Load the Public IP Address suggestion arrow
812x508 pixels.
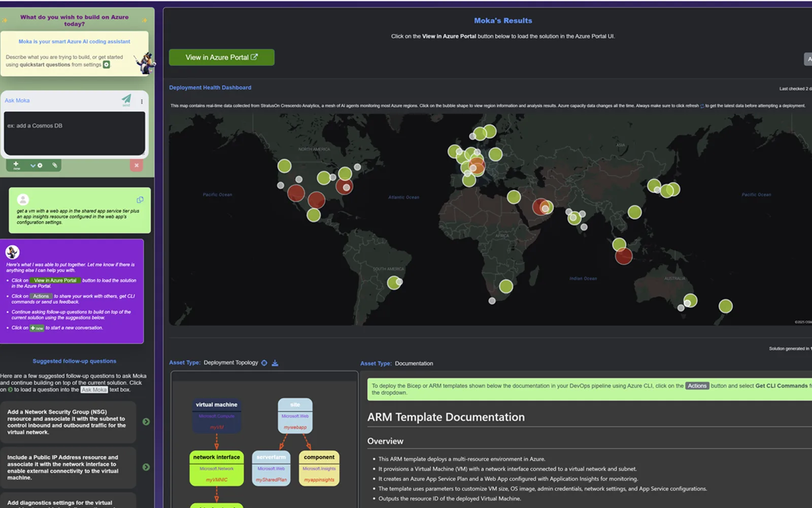point(146,467)
